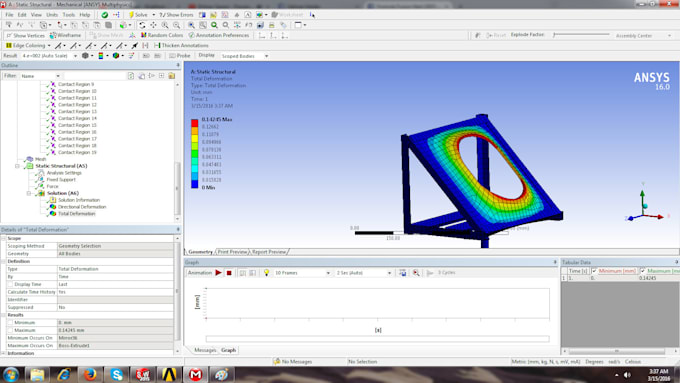Select the Pan tool icon

153,25
